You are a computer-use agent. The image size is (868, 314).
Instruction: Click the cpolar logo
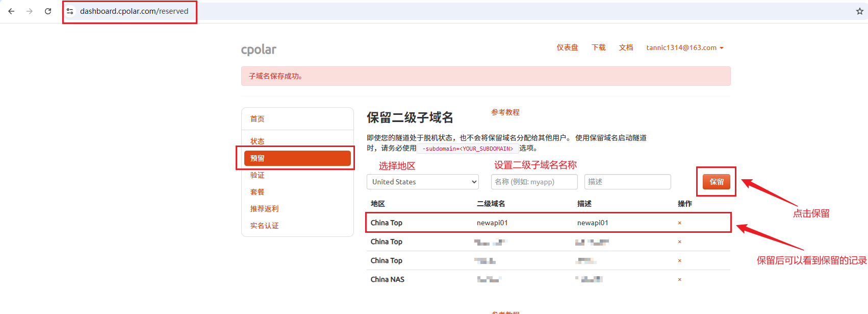point(259,50)
